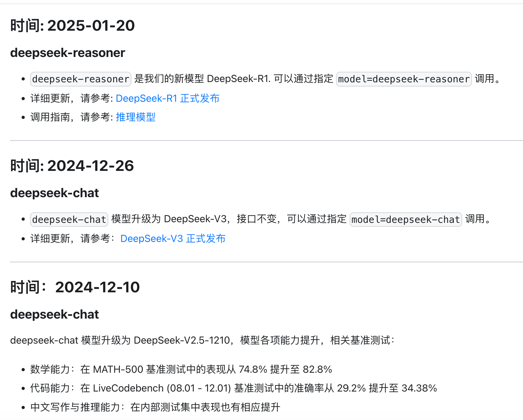Click the "deepseek-chat" heading under 2024-12-26
The width and height of the screenshot is (523, 420).
pos(54,193)
